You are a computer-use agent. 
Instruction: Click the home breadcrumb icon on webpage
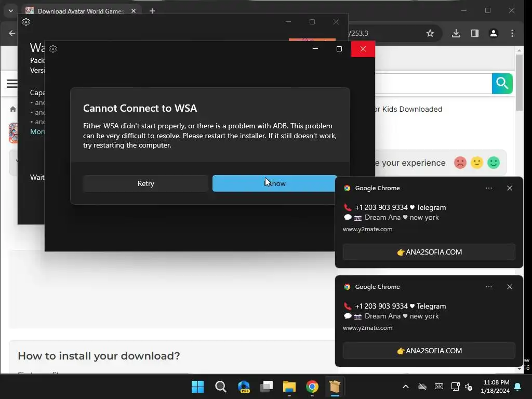pos(13,109)
